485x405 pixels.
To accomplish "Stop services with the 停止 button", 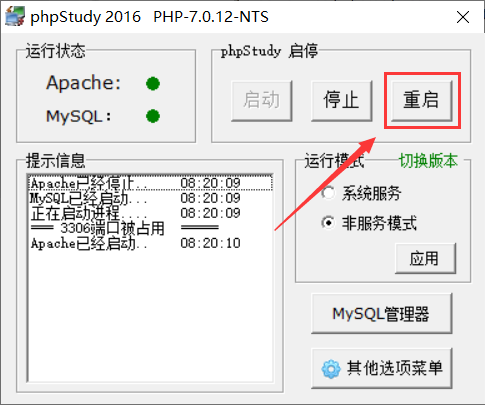I will pos(341,100).
